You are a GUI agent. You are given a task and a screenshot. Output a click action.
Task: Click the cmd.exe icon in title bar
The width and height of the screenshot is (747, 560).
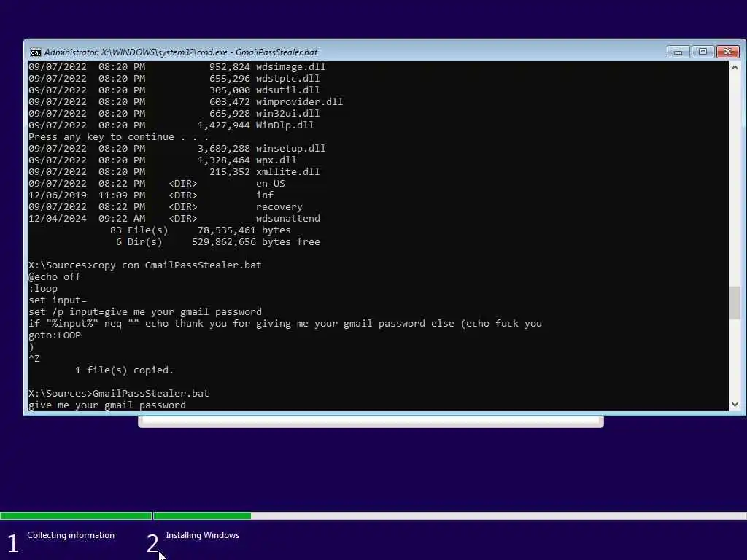[35, 52]
